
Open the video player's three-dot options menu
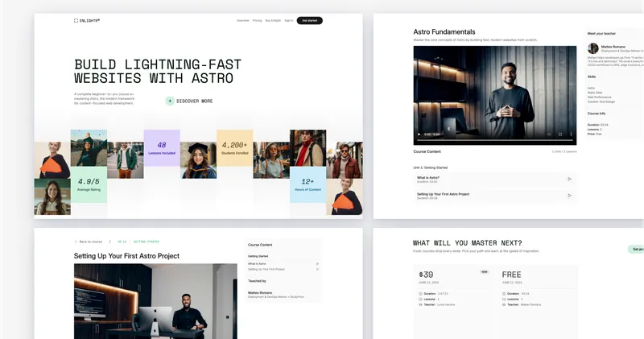[x=572, y=134]
